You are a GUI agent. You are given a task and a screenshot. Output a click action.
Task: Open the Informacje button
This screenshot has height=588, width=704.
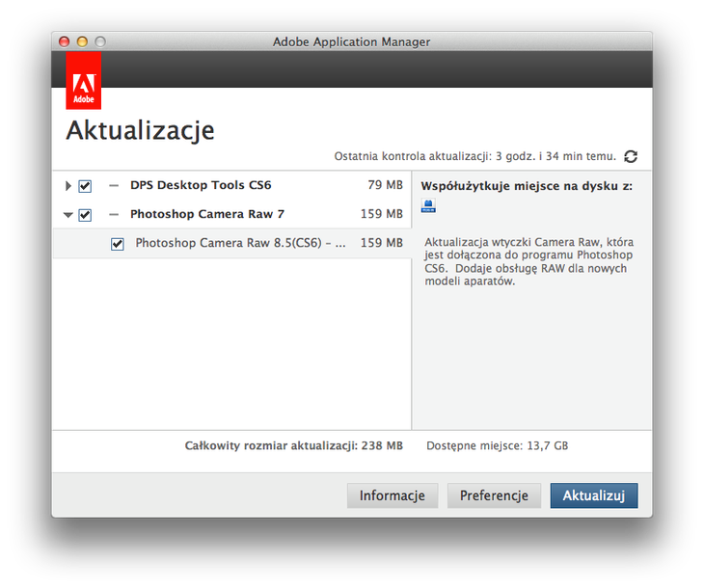(393, 495)
